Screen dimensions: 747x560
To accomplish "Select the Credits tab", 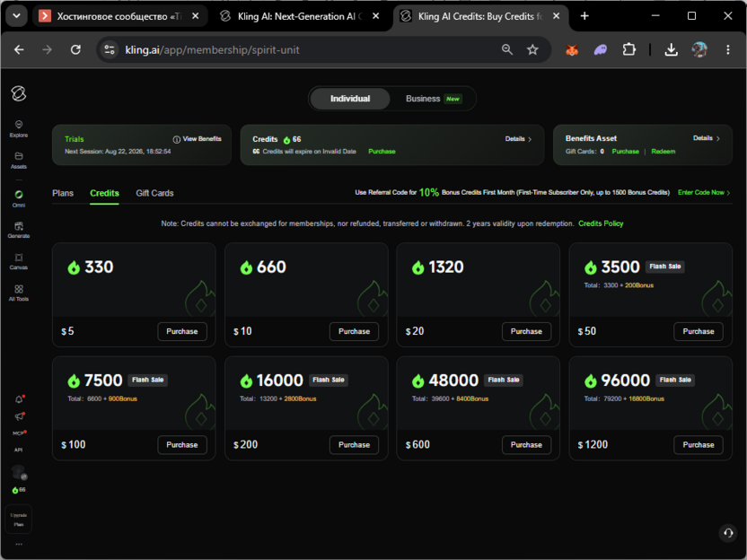I will pyautogui.click(x=104, y=193).
